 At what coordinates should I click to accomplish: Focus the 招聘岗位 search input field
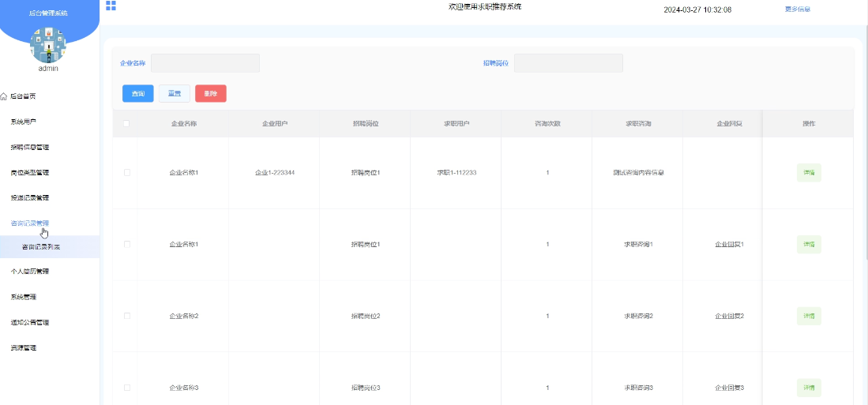pos(569,63)
